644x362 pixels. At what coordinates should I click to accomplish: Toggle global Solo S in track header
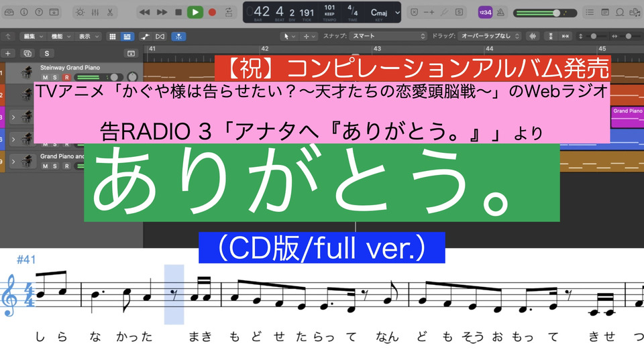pyautogui.click(x=47, y=54)
